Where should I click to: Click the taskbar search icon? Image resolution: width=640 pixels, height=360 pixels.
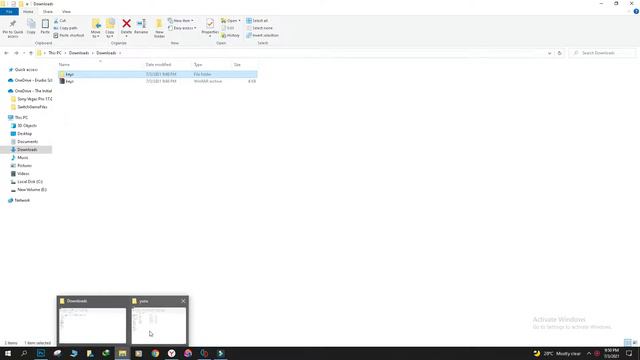point(24,353)
